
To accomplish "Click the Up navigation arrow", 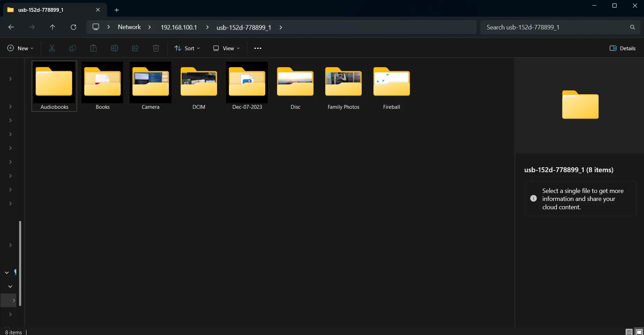I will (x=52, y=27).
